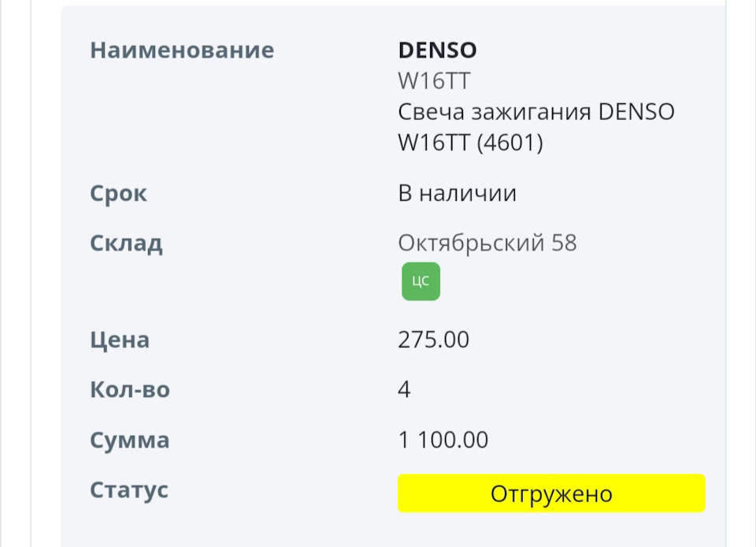The height and width of the screenshot is (547, 756).
Task: Click the total sum 1 100.00
Action: point(443,440)
